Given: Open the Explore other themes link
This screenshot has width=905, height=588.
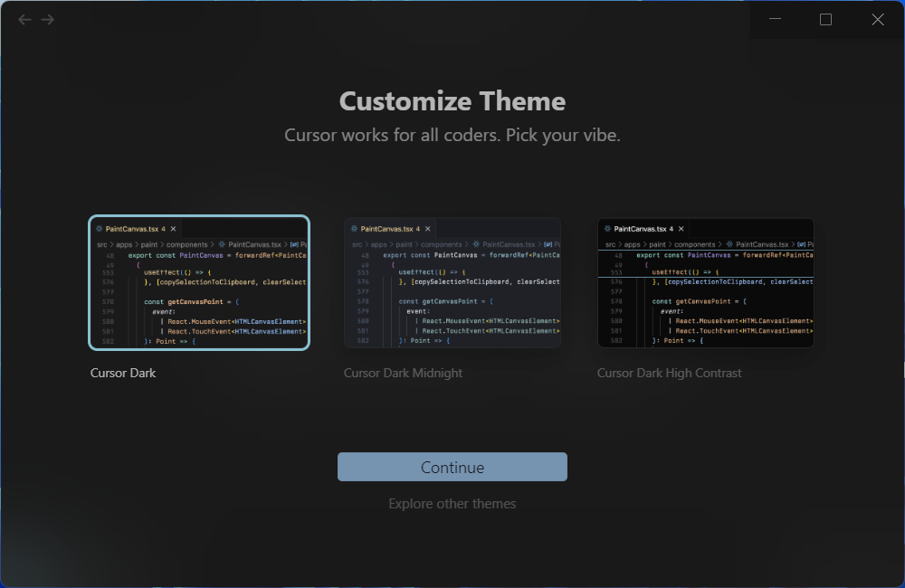Looking at the screenshot, I should [x=452, y=504].
